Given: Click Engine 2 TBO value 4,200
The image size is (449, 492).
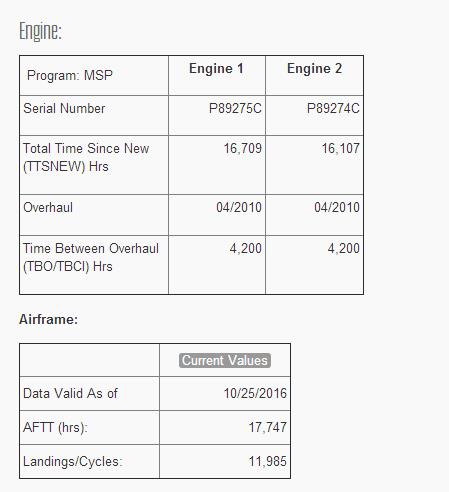Looking at the screenshot, I should pyautogui.click(x=344, y=248).
